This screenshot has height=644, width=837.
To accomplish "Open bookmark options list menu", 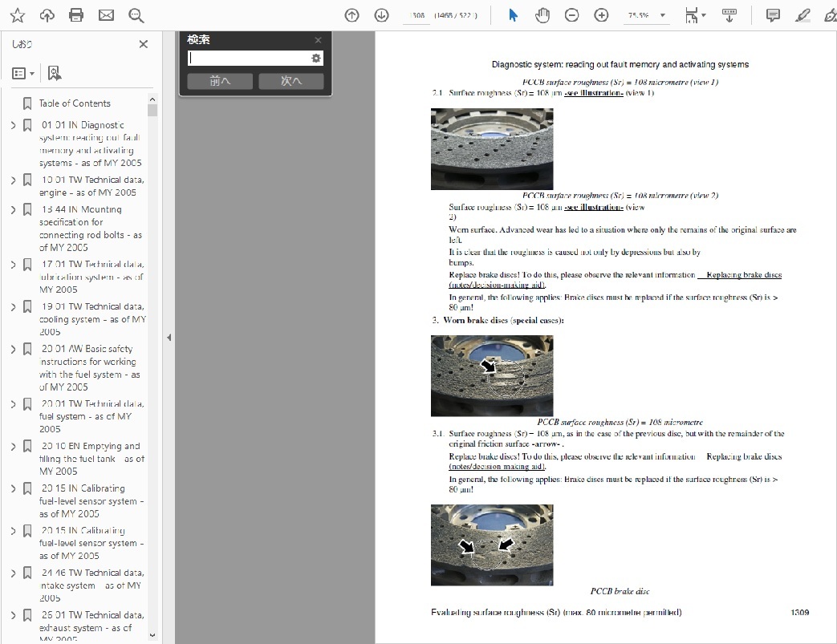I will tap(23, 73).
